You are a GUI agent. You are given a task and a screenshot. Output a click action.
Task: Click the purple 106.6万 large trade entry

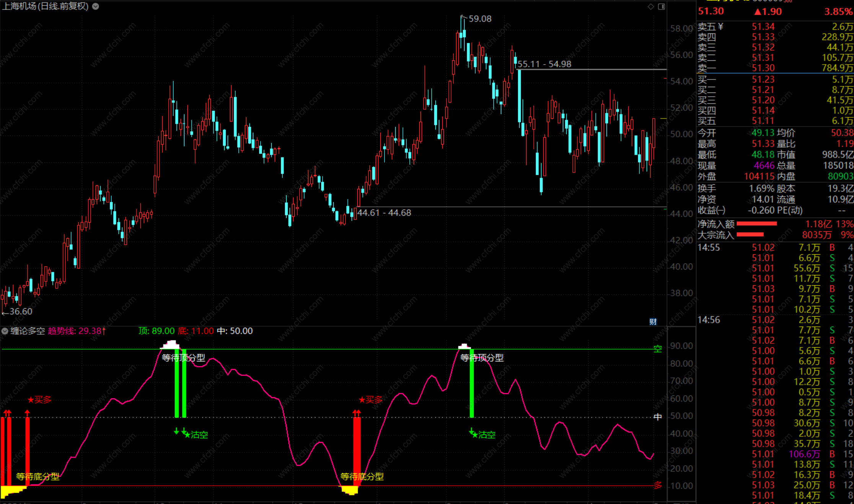point(804,454)
